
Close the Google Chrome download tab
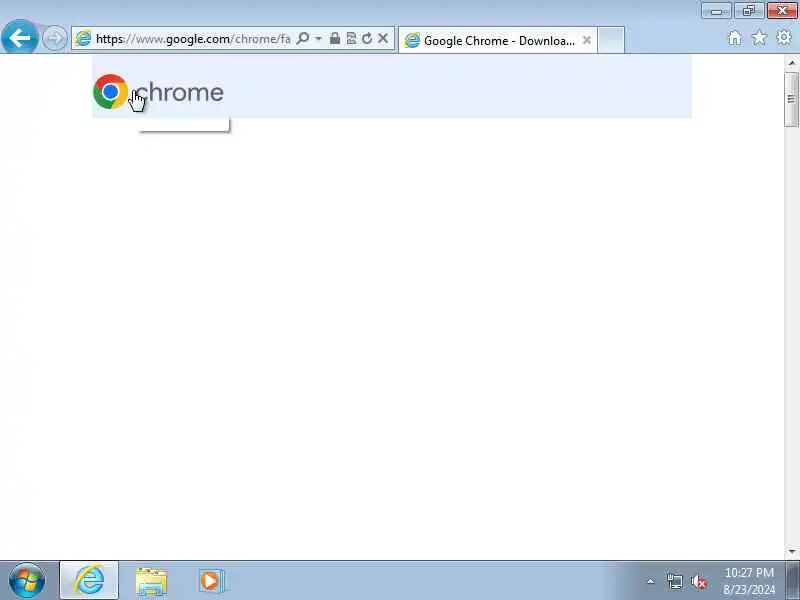coord(587,40)
